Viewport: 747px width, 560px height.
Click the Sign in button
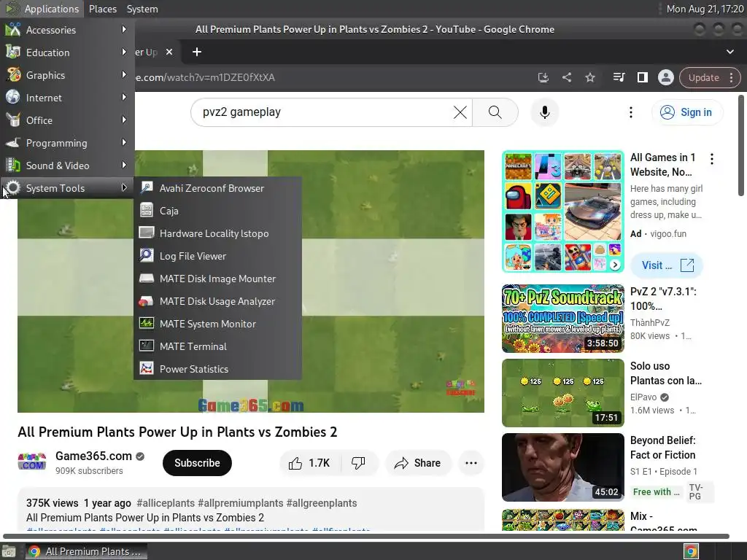click(686, 112)
